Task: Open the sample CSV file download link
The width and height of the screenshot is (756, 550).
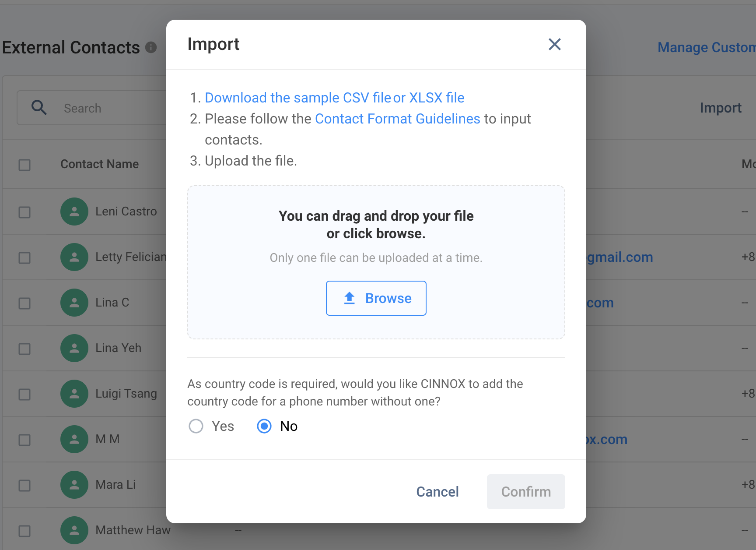Action: point(297,98)
